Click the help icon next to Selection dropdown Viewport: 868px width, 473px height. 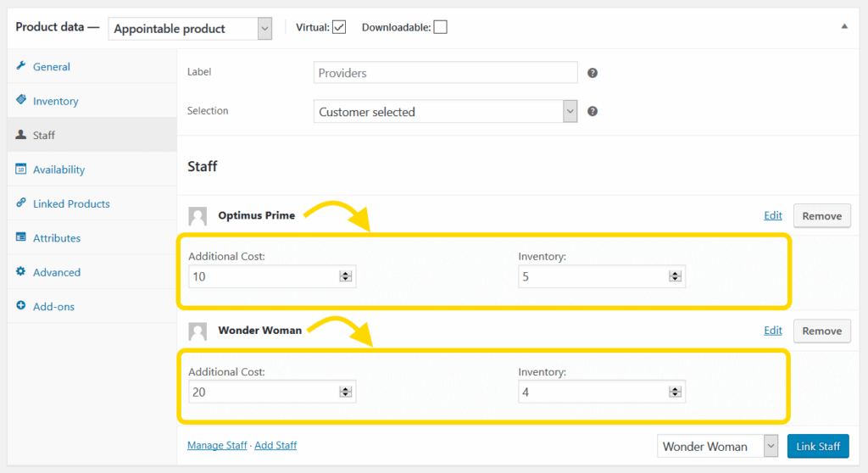pyautogui.click(x=593, y=111)
